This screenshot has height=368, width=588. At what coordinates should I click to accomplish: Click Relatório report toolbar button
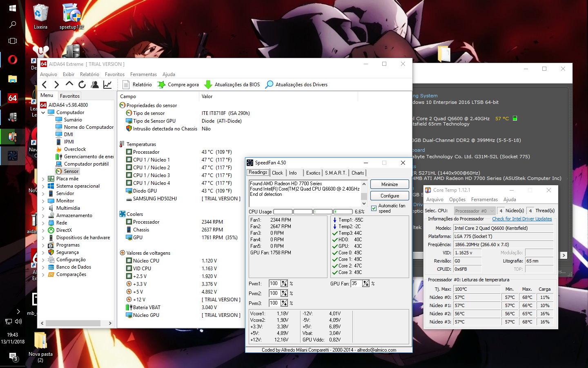coord(137,85)
